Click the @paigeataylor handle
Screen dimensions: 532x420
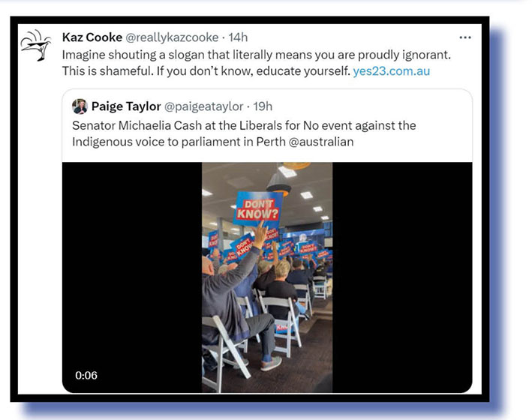204,106
